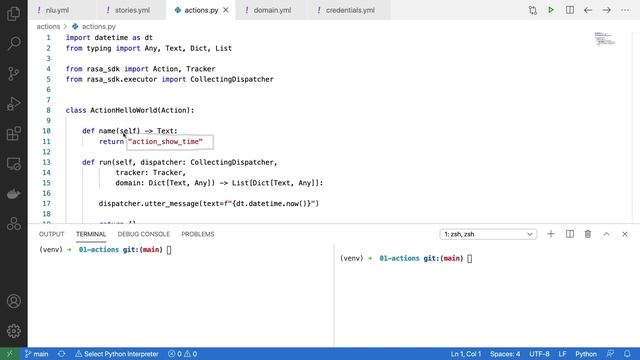The image size is (640, 360).
Task: Change language mode 'Python' in status bar
Action: click(586, 354)
